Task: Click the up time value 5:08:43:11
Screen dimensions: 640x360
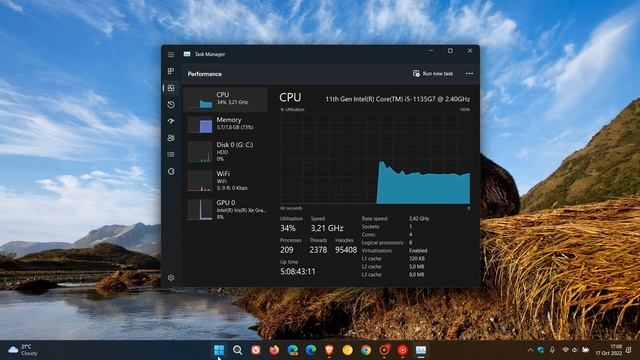Action: [298, 271]
